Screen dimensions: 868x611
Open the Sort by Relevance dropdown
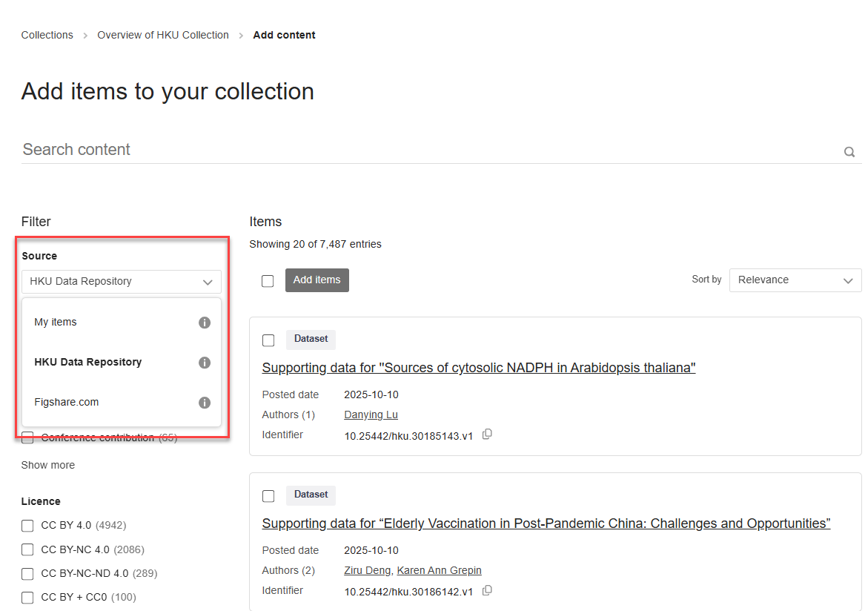(795, 280)
